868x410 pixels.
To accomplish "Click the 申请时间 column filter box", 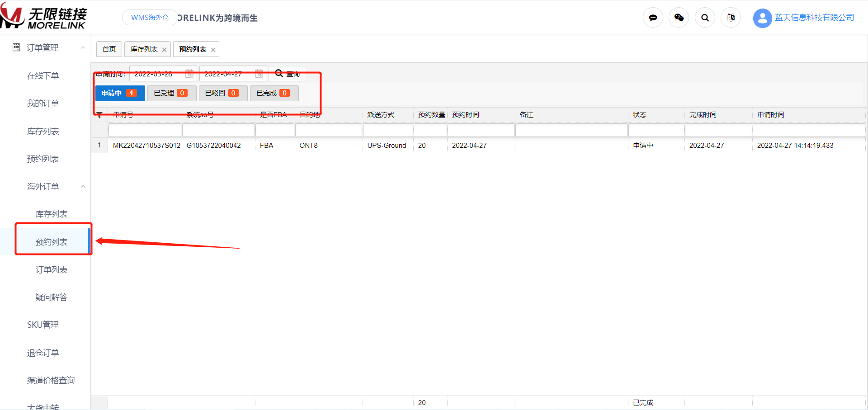I will click(809, 130).
